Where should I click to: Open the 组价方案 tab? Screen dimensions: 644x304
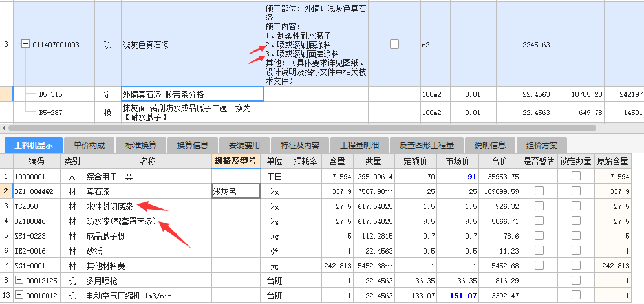pos(542,145)
